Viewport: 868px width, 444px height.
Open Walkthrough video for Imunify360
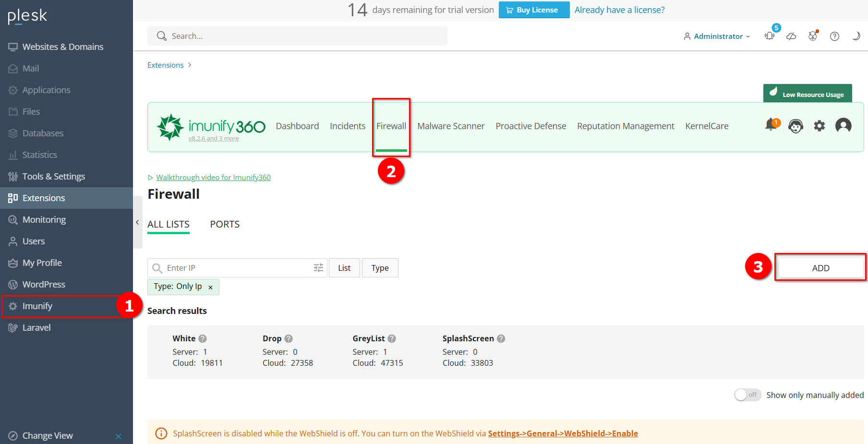point(213,178)
